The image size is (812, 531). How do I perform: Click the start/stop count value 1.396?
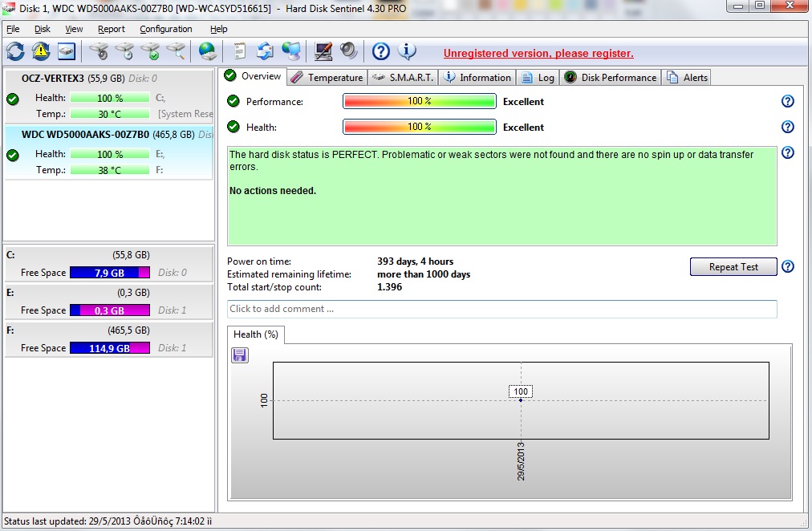[x=389, y=287]
